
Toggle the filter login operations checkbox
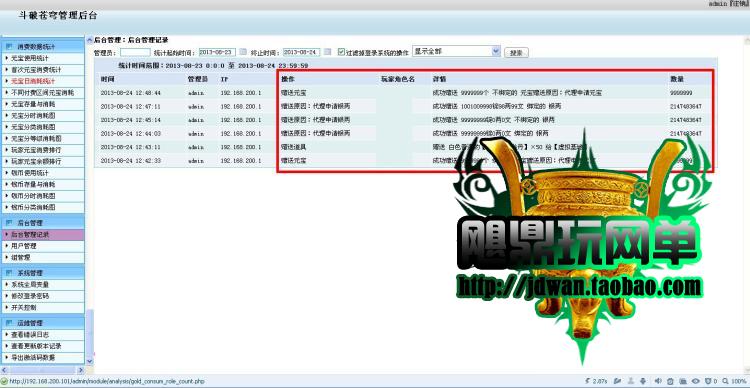[341, 52]
